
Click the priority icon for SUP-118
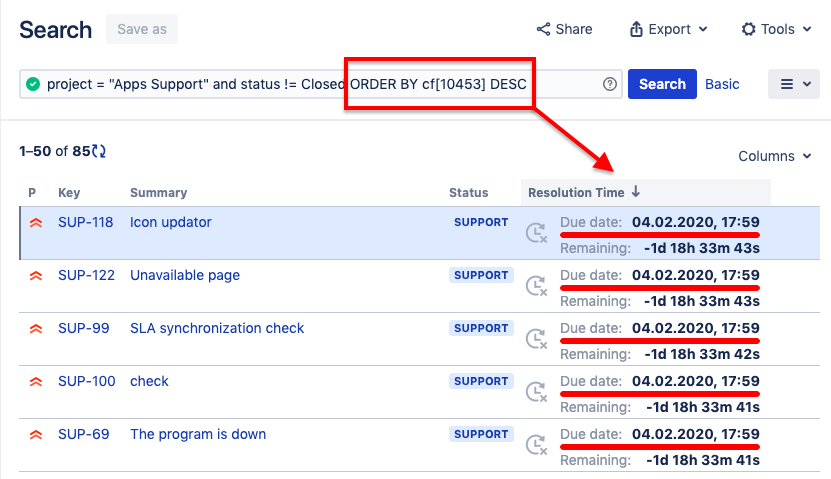coord(36,223)
